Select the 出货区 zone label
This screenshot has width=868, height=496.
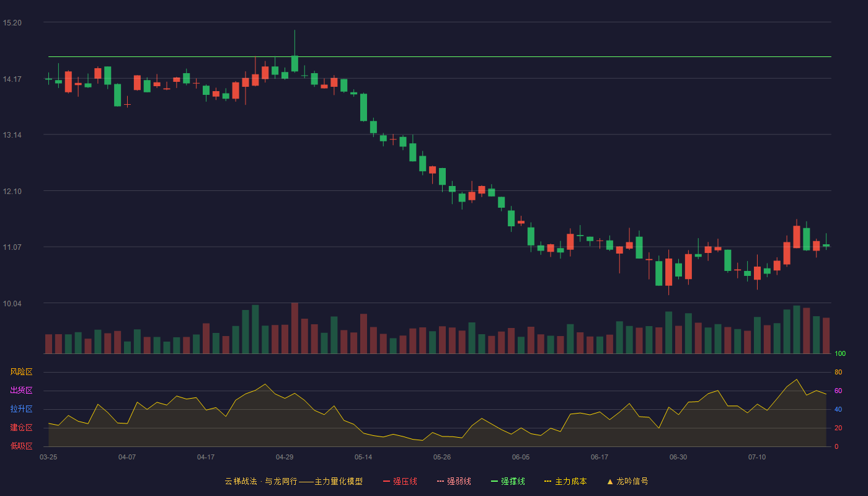pyautogui.click(x=21, y=391)
